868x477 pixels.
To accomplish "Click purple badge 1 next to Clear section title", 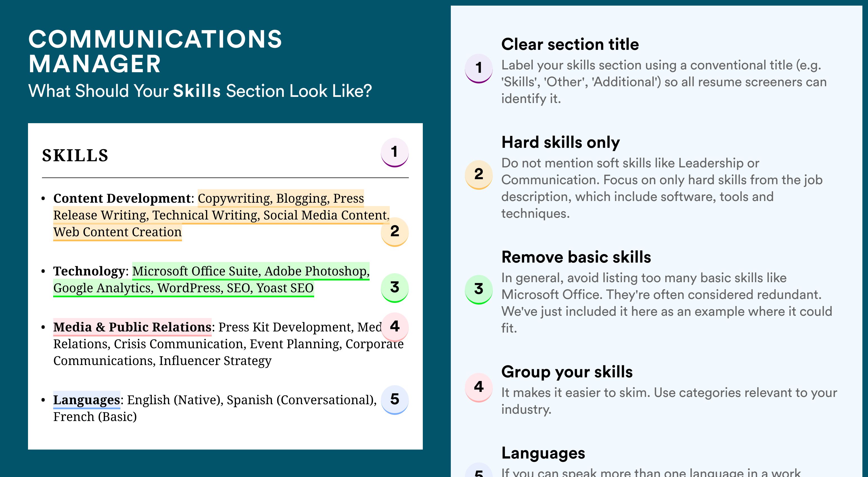I will tap(479, 68).
